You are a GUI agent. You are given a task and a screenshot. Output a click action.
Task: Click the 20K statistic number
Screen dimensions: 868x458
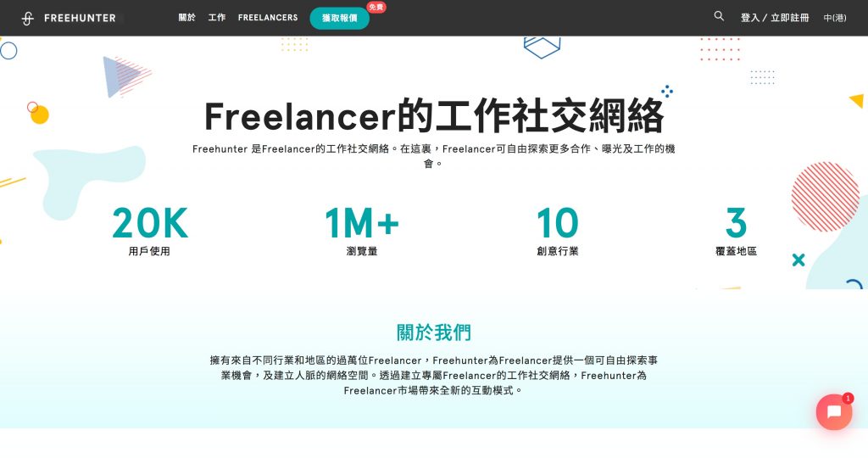click(x=150, y=223)
